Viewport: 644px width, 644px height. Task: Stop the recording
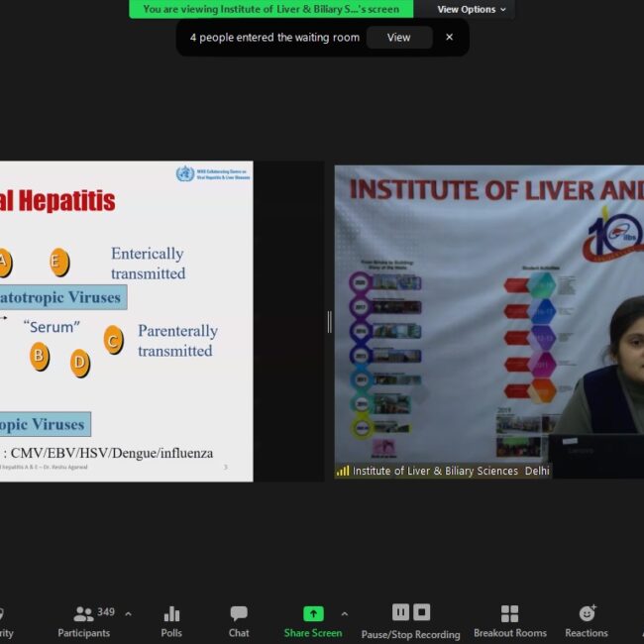(422, 612)
